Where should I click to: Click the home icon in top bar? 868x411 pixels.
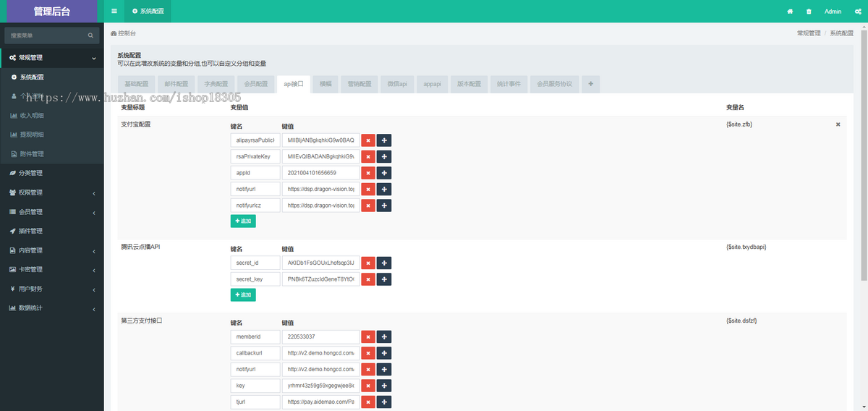tap(790, 12)
